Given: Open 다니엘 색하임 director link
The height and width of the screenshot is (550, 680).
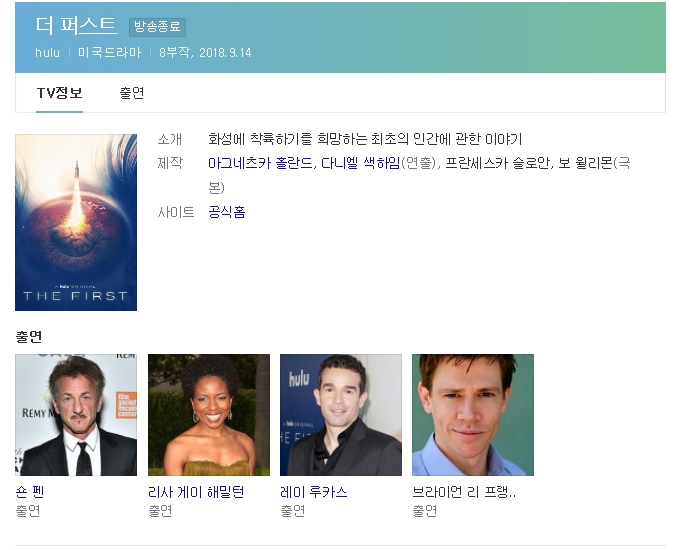Looking at the screenshot, I should click(x=360, y=163).
